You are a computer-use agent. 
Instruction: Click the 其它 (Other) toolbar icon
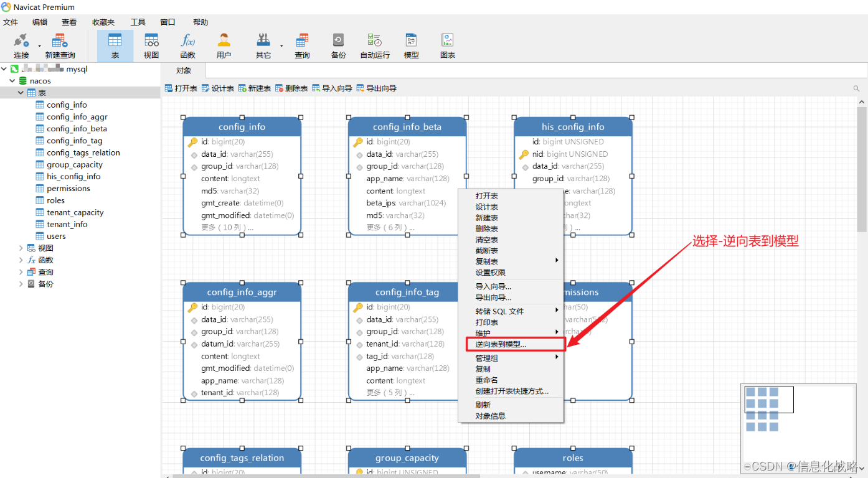[263, 46]
